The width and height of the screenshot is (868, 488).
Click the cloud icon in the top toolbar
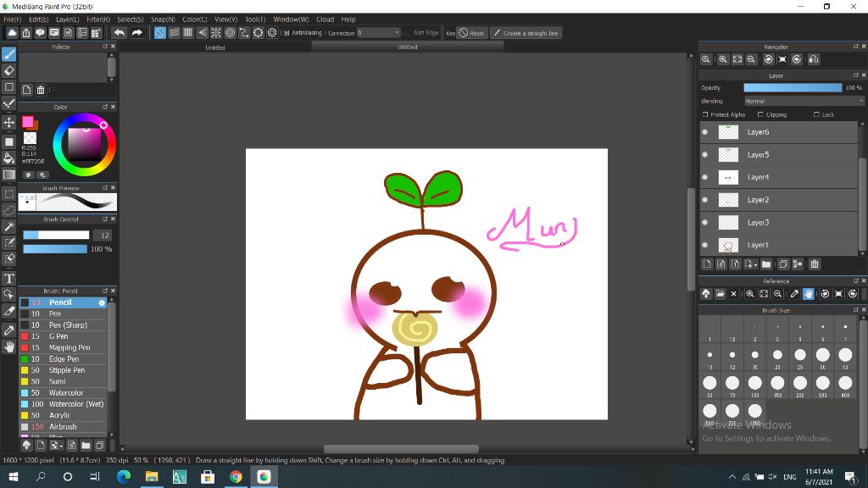click(12, 33)
